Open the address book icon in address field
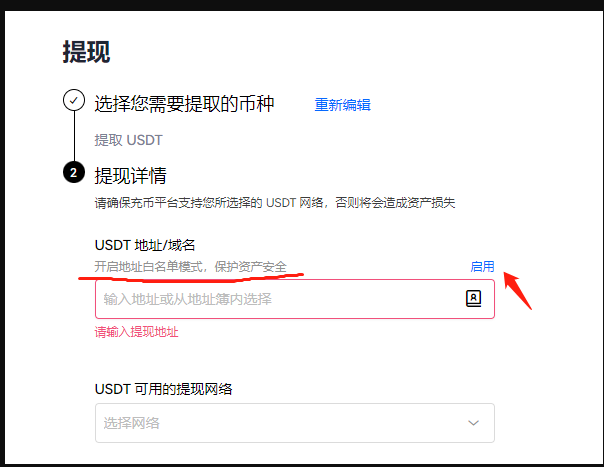604x467 pixels. tap(473, 299)
